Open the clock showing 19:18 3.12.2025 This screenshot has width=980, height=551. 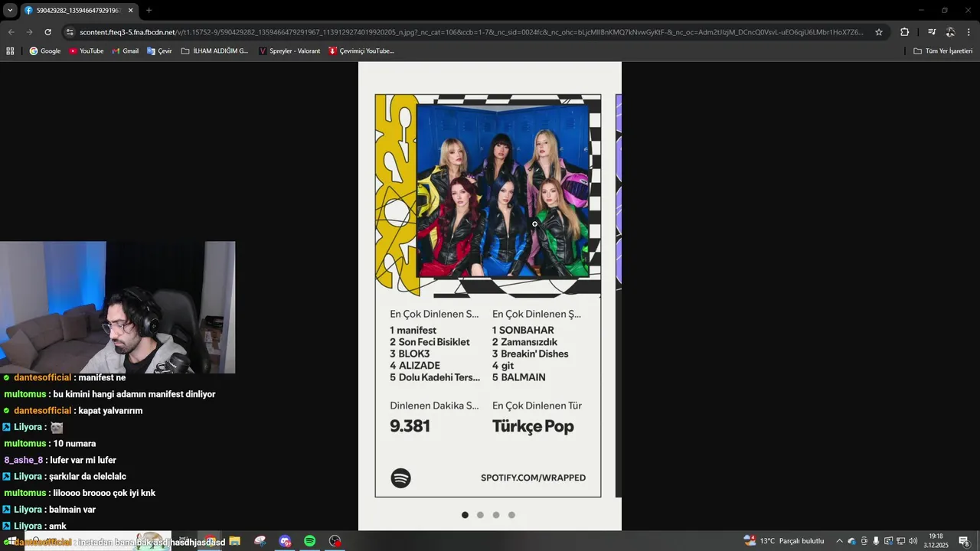coord(936,541)
